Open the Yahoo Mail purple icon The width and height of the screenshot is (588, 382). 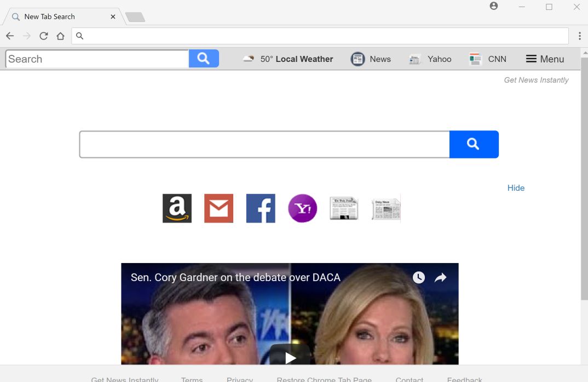(302, 208)
